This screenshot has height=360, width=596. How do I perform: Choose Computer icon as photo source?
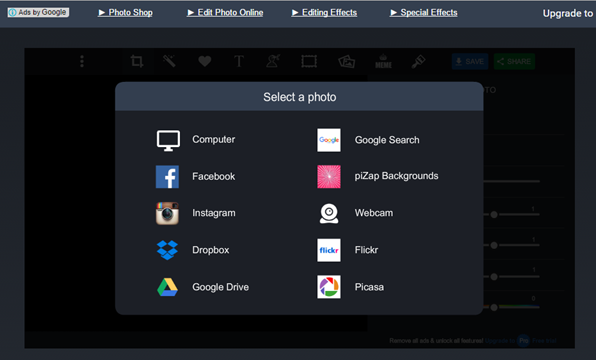pos(168,141)
